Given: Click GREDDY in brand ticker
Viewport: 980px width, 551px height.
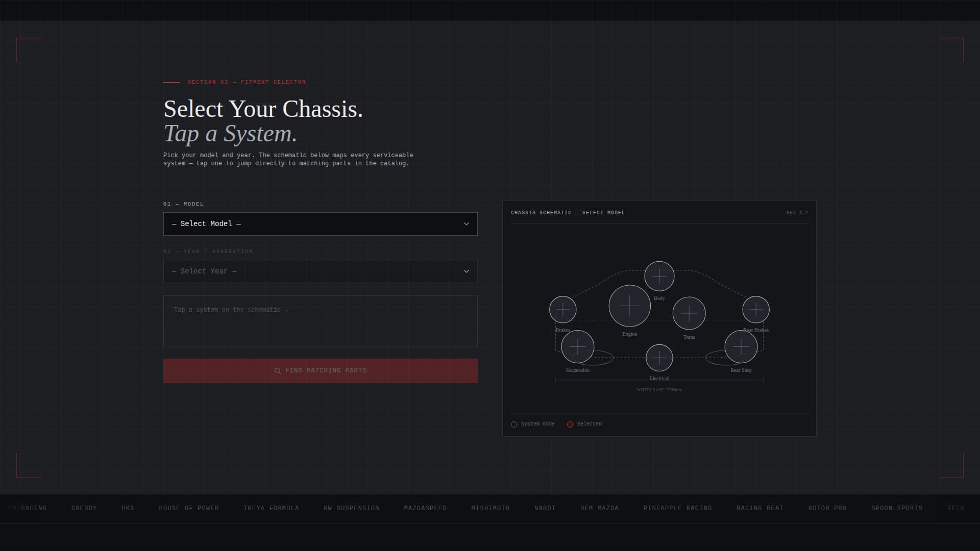Looking at the screenshot, I should pyautogui.click(x=84, y=508).
